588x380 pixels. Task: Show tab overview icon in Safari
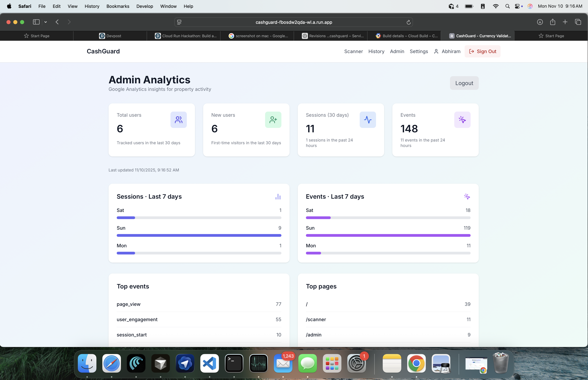click(x=578, y=22)
